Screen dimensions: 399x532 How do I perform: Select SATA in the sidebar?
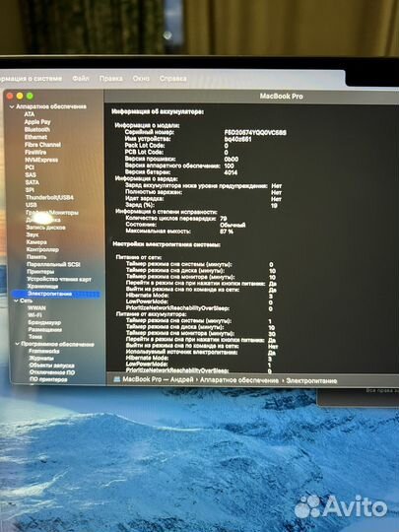33,182
